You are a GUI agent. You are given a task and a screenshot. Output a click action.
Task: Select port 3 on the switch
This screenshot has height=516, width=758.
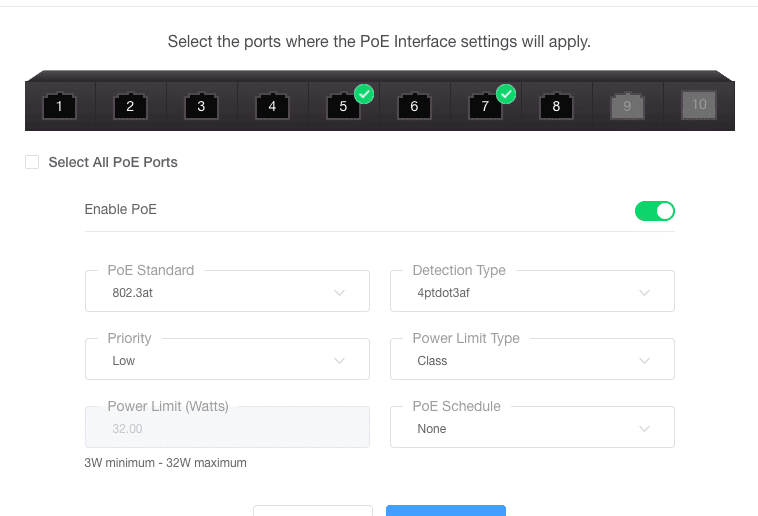click(x=201, y=106)
